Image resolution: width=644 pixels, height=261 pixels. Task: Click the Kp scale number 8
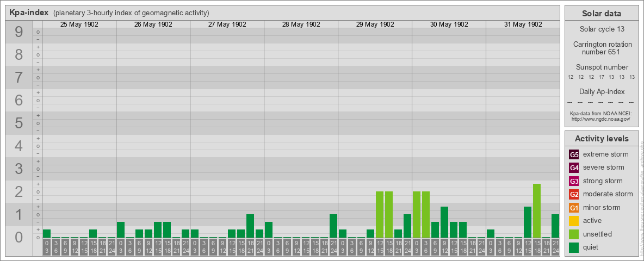(19, 54)
